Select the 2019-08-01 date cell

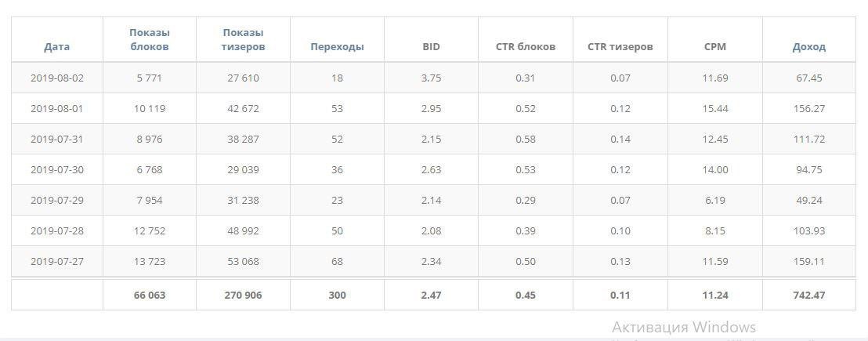[x=56, y=108]
